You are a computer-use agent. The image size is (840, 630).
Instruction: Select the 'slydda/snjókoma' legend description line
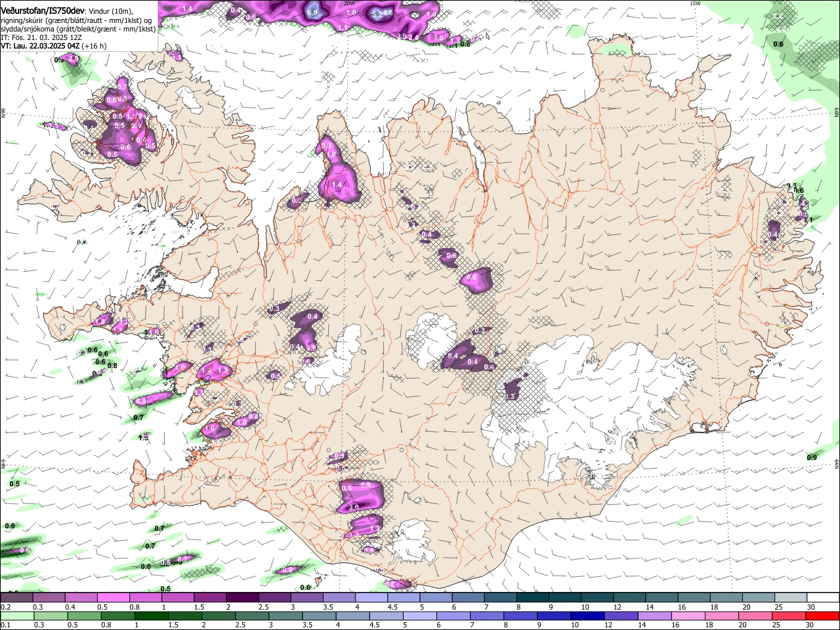pos(78,29)
